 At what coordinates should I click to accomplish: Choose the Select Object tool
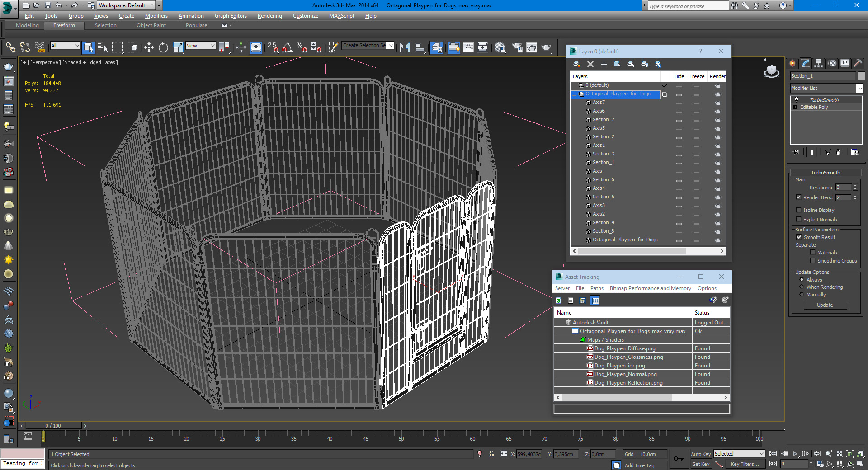click(x=89, y=47)
